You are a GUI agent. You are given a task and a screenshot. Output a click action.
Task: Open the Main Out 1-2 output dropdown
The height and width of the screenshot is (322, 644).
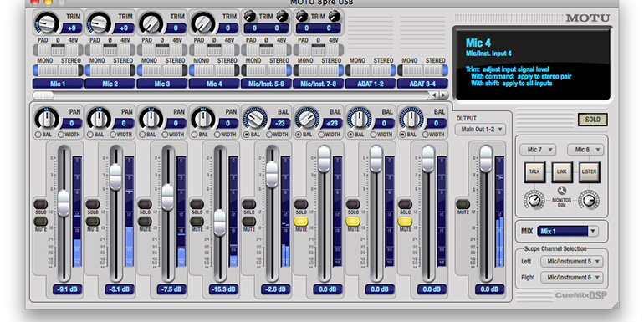[480, 130]
